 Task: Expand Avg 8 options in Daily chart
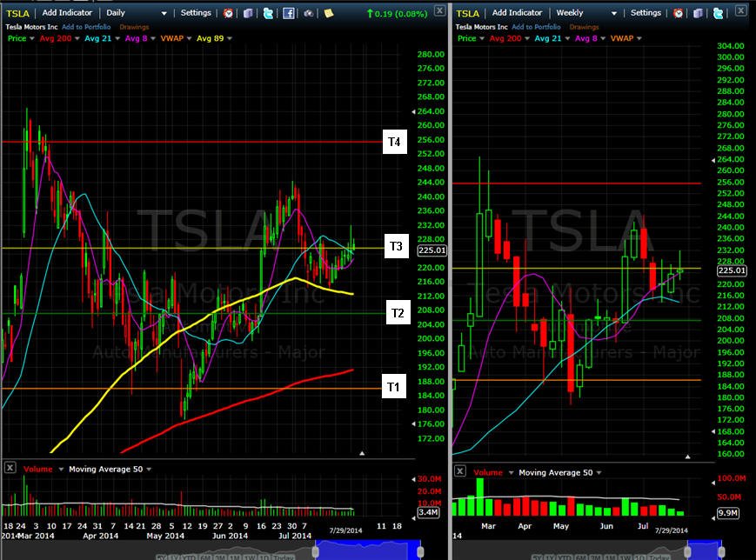(153, 38)
